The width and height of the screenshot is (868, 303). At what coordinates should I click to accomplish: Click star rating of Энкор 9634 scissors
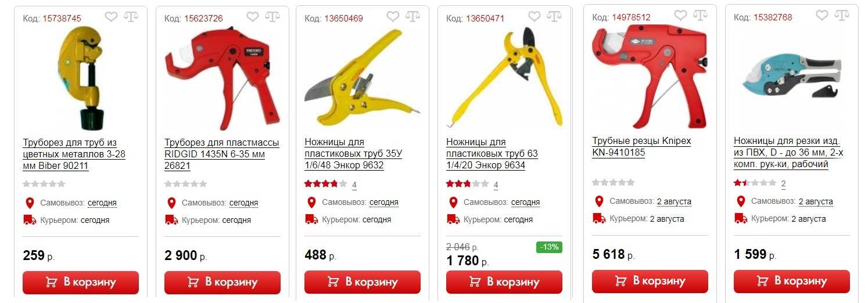(467, 184)
